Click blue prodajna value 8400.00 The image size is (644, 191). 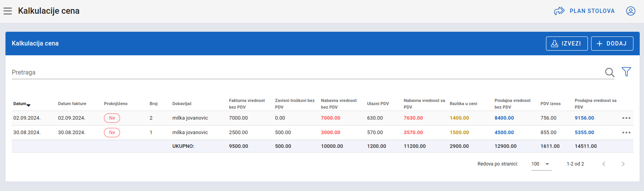click(x=504, y=118)
